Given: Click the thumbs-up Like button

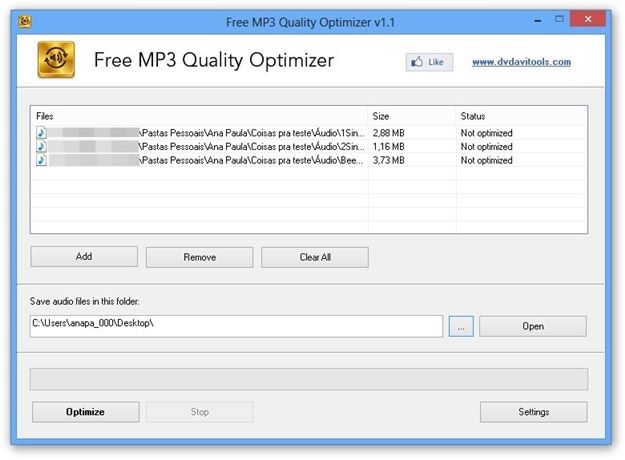Looking at the screenshot, I should (429, 62).
